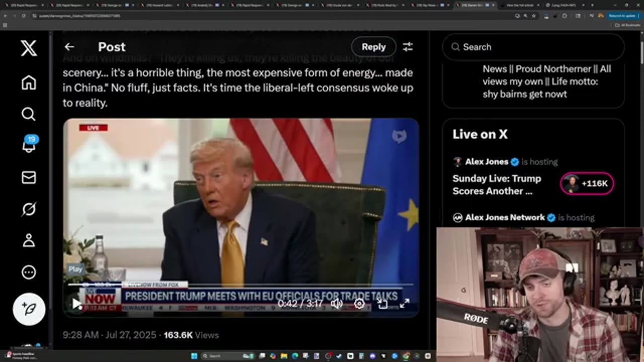Open Alex Jones host name
This screenshot has width=644, height=362.
(x=487, y=162)
